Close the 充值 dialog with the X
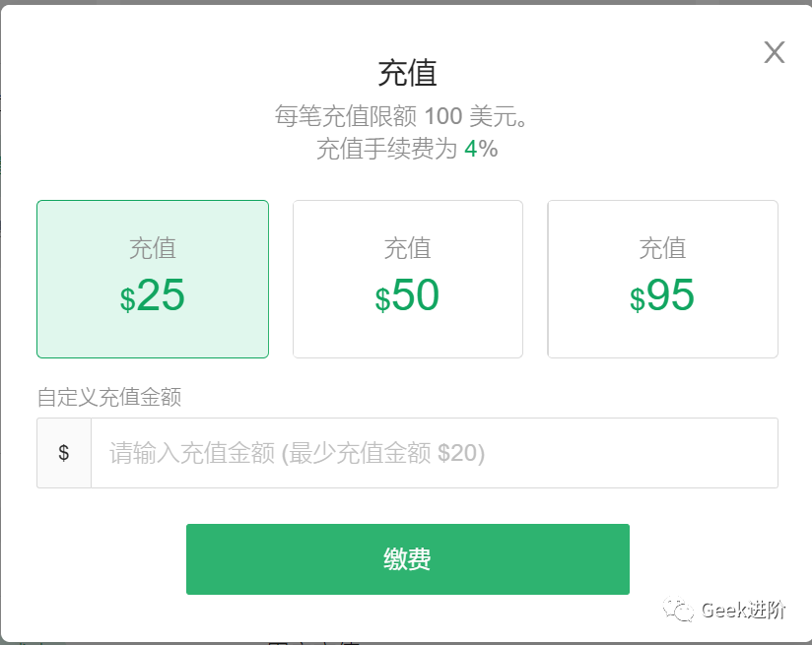This screenshot has height=645, width=812. (775, 53)
